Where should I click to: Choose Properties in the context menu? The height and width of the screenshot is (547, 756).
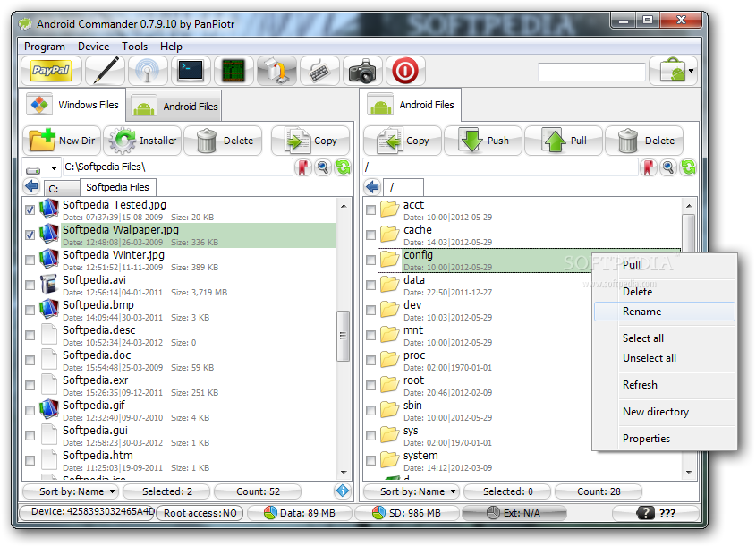665,439
